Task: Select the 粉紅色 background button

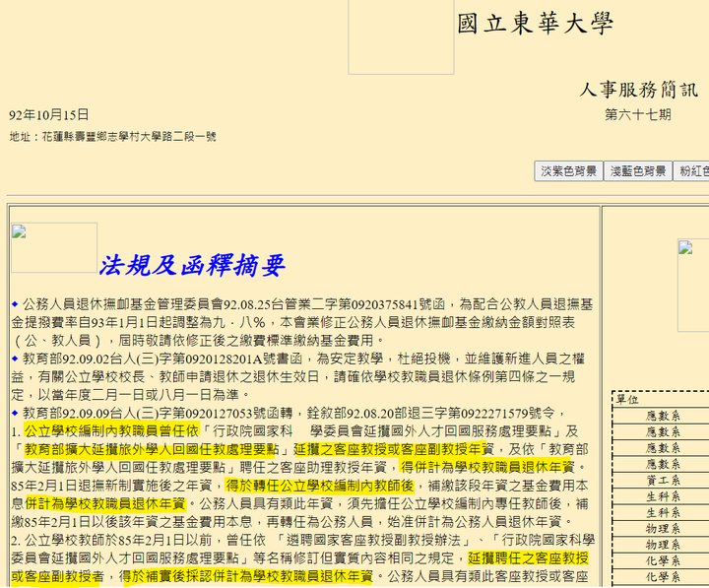Action: (x=691, y=171)
